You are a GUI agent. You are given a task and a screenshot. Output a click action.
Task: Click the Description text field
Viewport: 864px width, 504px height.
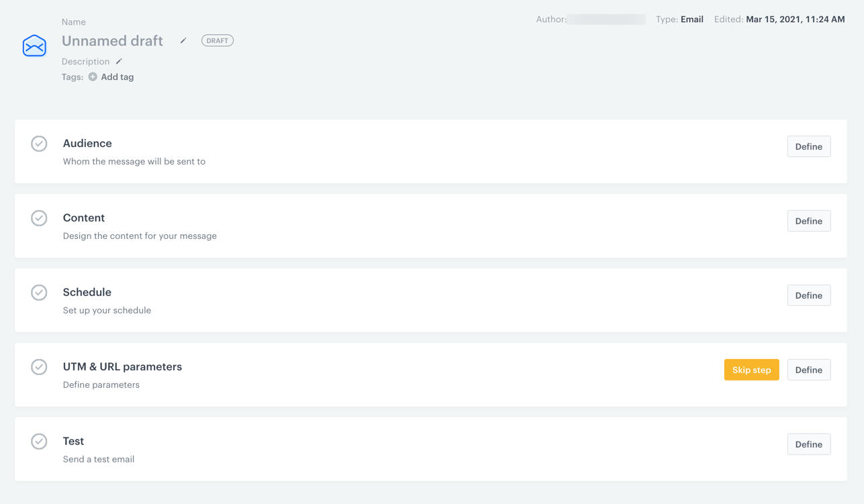click(x=85, y=62)
